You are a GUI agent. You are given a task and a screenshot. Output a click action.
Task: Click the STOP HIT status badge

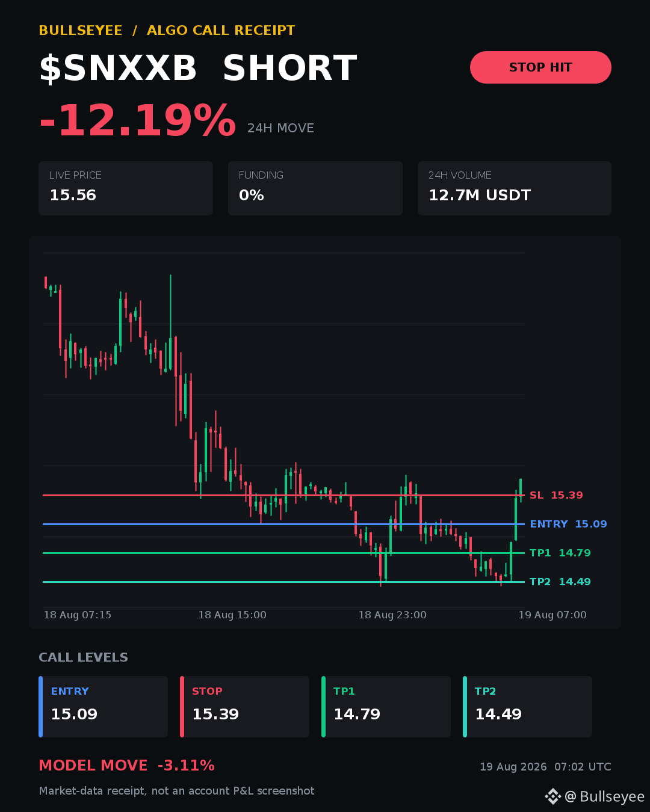pyautogui.click(x=540, y=67)
